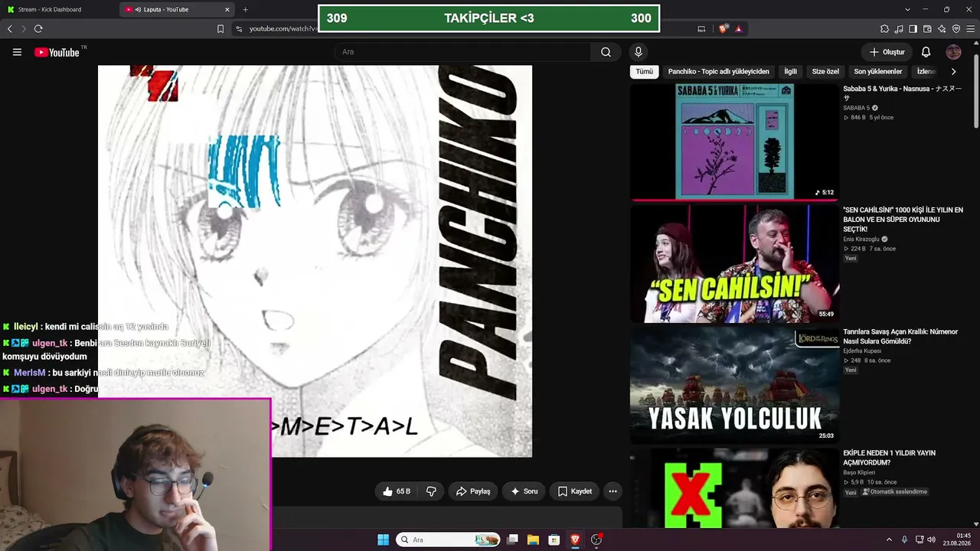Click the Windows taskbar search box
The image size is (980, 551).
(x=448, y=540)
